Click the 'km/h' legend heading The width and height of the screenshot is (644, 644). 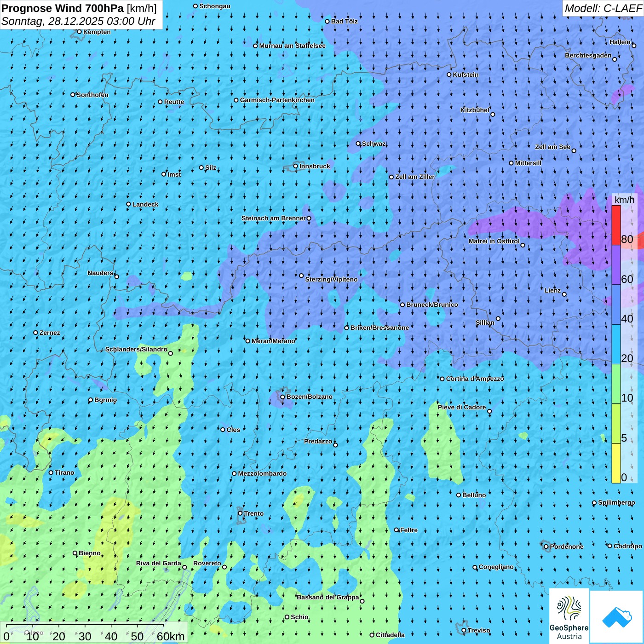[624, 200]
